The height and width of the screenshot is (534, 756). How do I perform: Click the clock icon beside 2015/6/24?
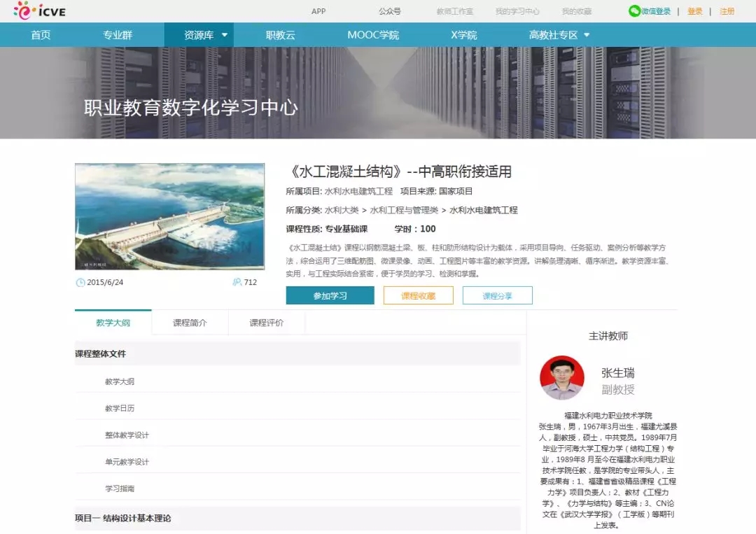80,282
